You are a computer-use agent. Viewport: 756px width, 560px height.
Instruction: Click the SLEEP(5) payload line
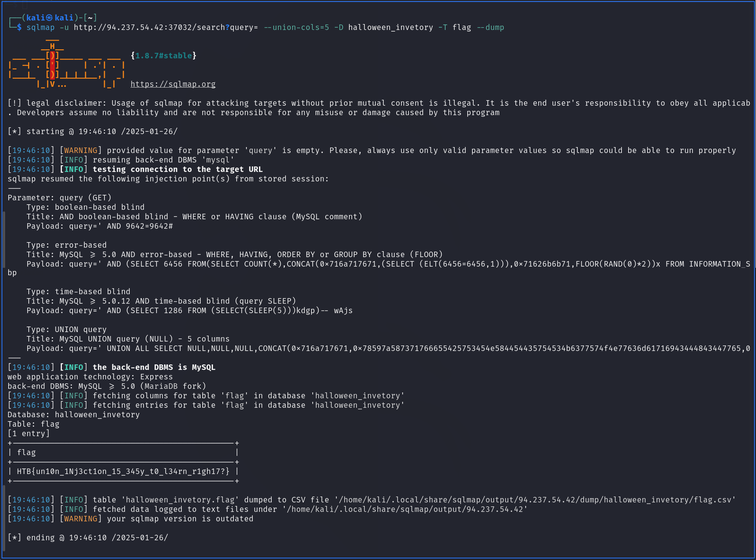click(190, 310)
